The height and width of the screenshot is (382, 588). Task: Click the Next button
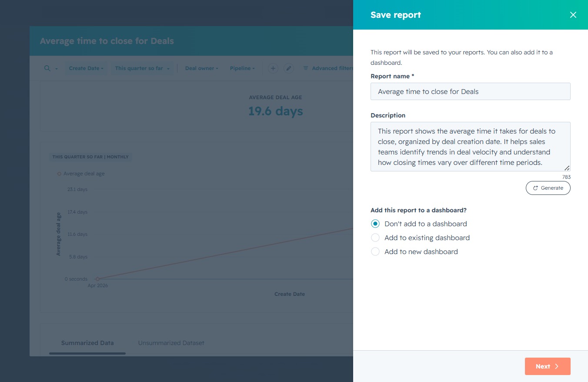tap(548, 366)
